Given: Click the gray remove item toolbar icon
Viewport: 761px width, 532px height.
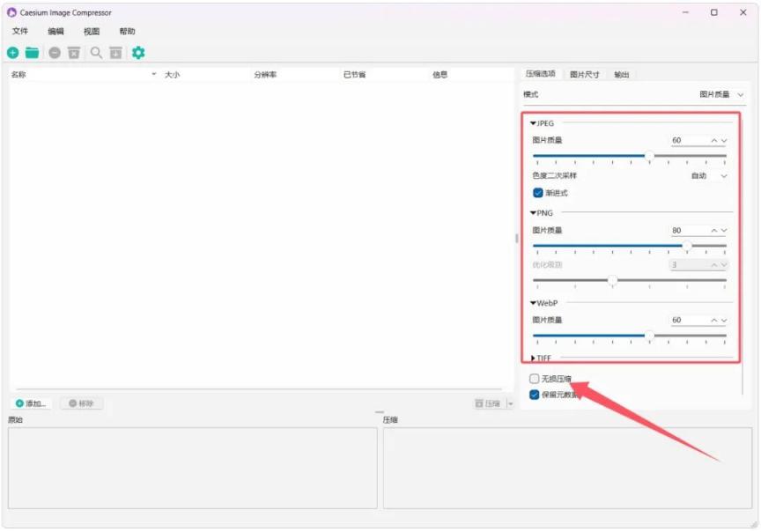Looking at the screenshot, I should pyautogui.click(x=55, y=53).
